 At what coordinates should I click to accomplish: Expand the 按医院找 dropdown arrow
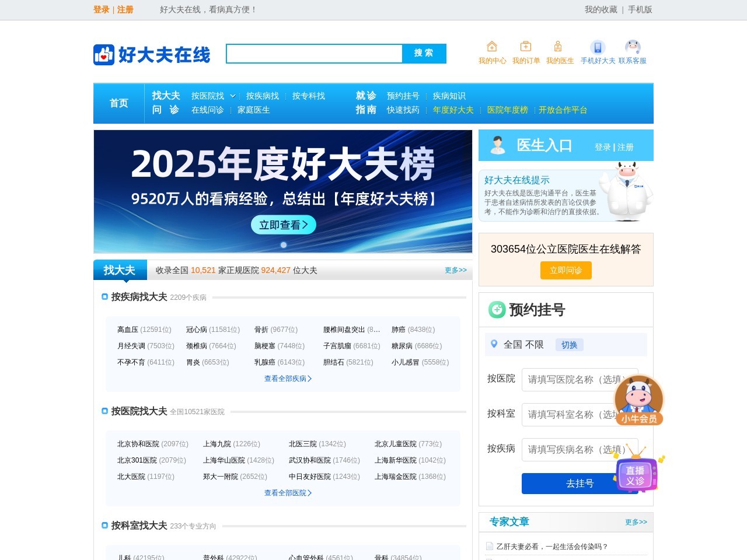233,96
